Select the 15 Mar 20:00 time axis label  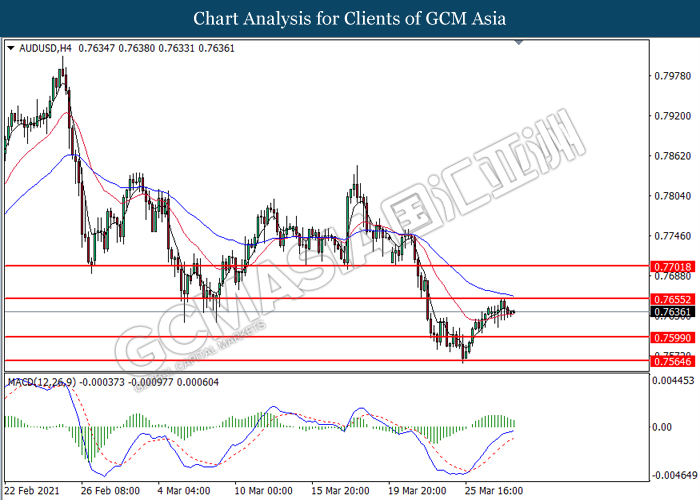tap(340, 491)
